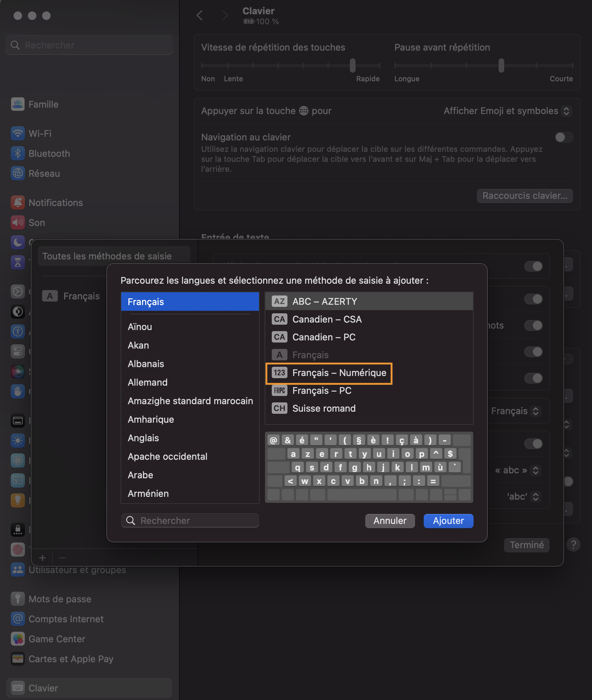Screen dimensions: 592x700
Task: Open the Mots de passe key icon
Action: coord(17,599)
